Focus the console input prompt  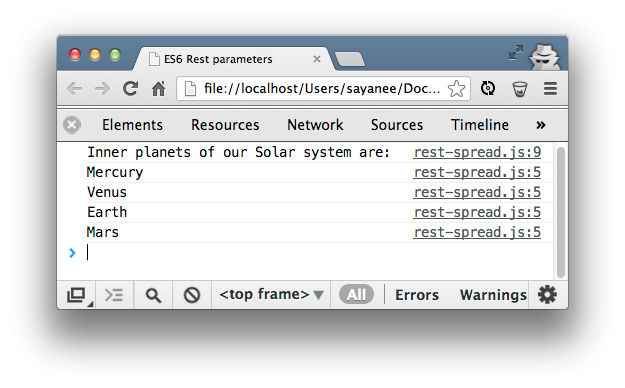[319, 253]
